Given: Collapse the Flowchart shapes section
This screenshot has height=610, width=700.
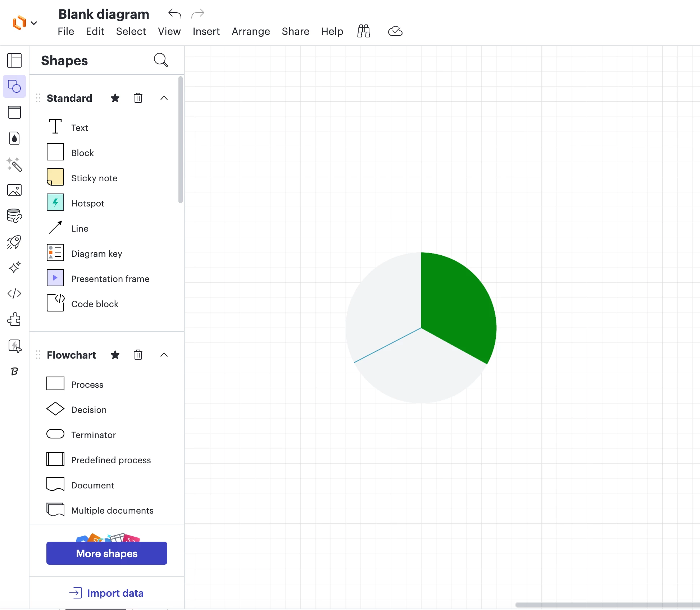Looking at the screenshot, I should tap(164, 355).
